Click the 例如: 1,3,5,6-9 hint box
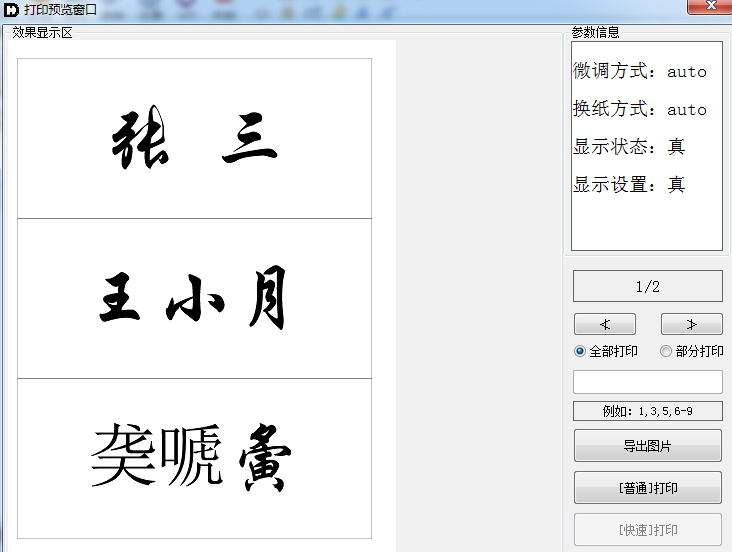Screen dimensions: 732x552 pyautogui.click(x=647, y=411)
